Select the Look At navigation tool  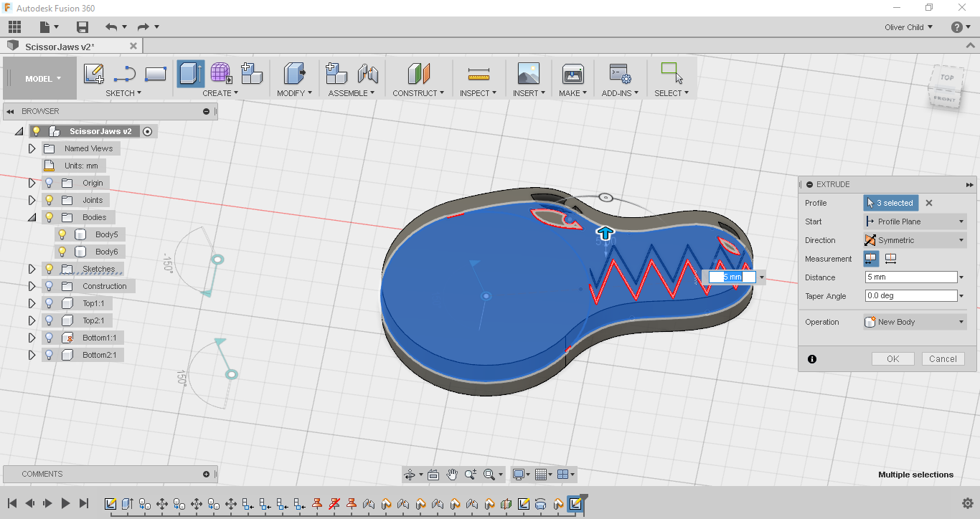pyautogui.click(x=433, y=475)
